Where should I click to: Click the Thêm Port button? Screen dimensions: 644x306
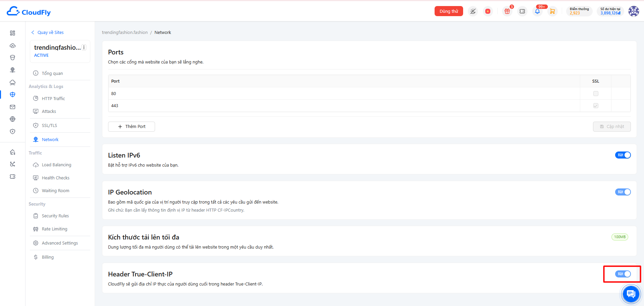tap(132, 127)
